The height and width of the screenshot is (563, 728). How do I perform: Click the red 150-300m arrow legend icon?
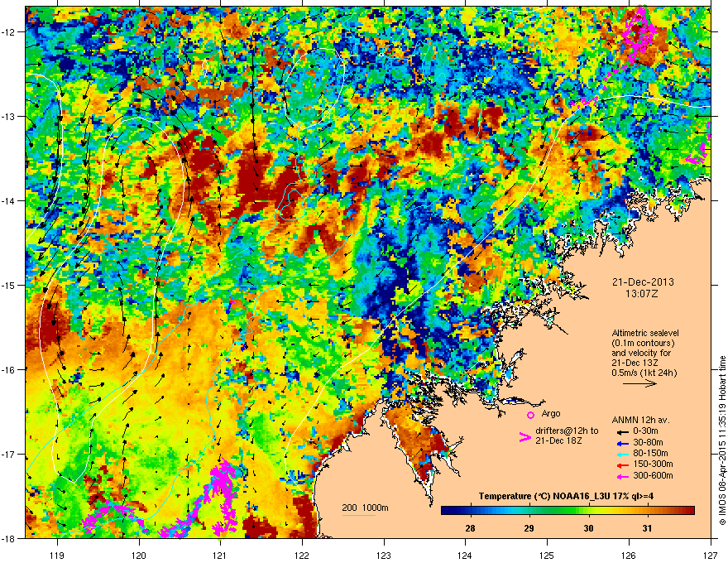click(x=621, y=464)
